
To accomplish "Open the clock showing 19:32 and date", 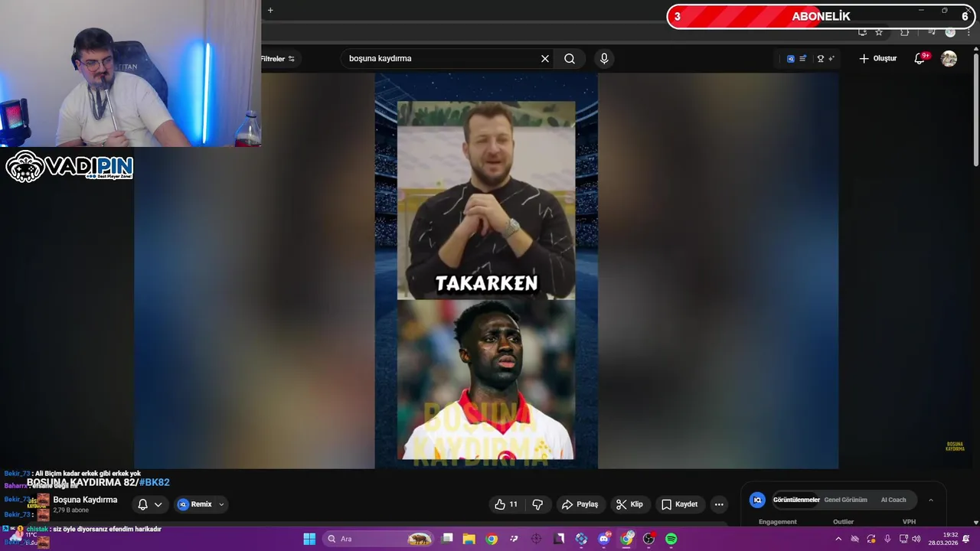I will coord(943,539).
